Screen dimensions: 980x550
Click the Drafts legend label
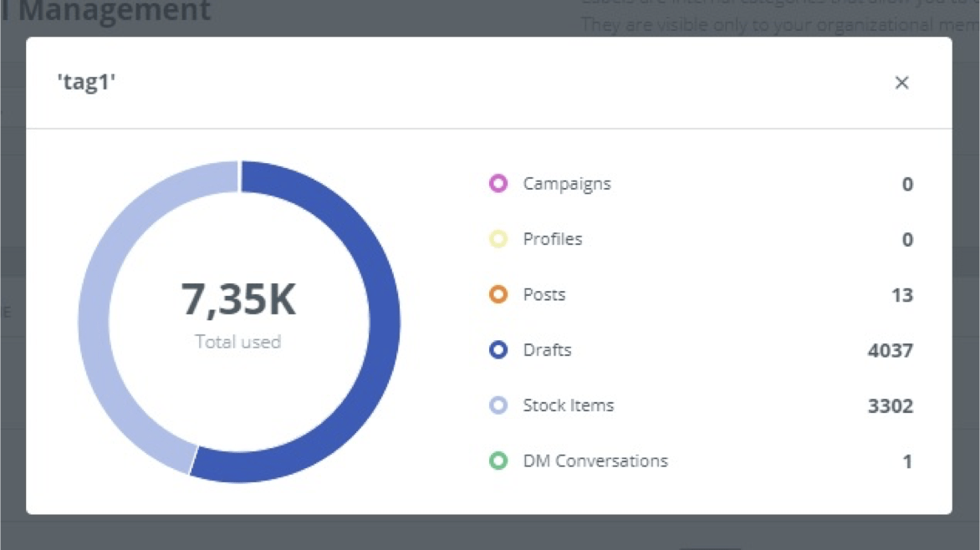(x=548, y=350)
